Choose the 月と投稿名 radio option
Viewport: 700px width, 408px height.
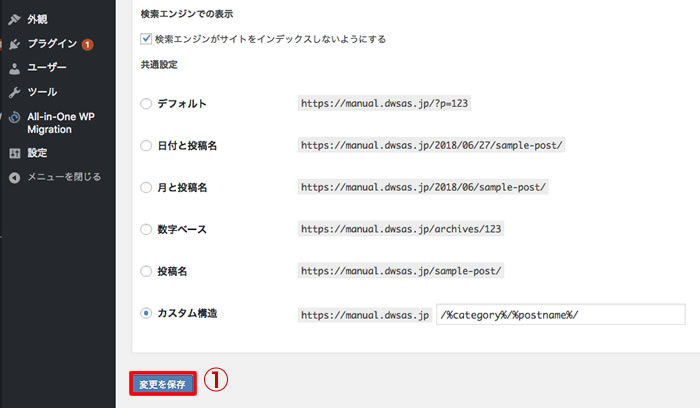tap(147, 187)
